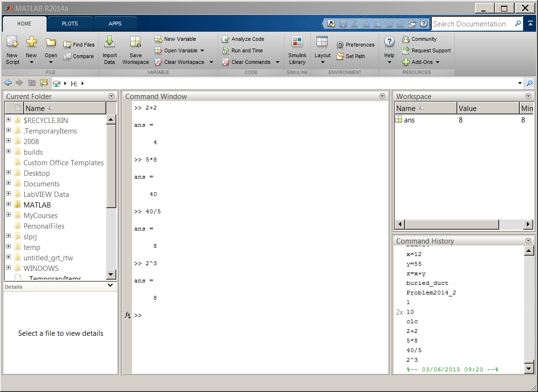Run Analyze Code

tap(243, 39)
